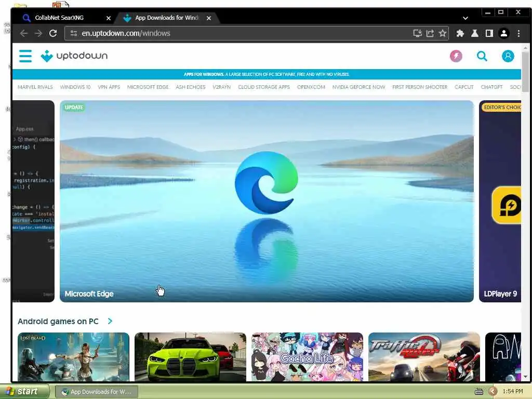Click the Microsoft Edge banner title

pyautogui.click(x=89, y=294)
